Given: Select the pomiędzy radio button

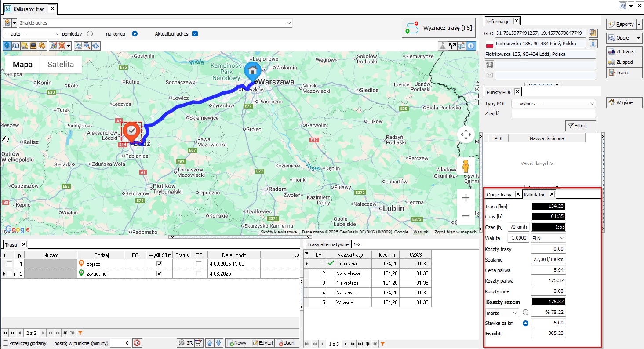Looking at the screenshot, I should [x=90, y=33].
